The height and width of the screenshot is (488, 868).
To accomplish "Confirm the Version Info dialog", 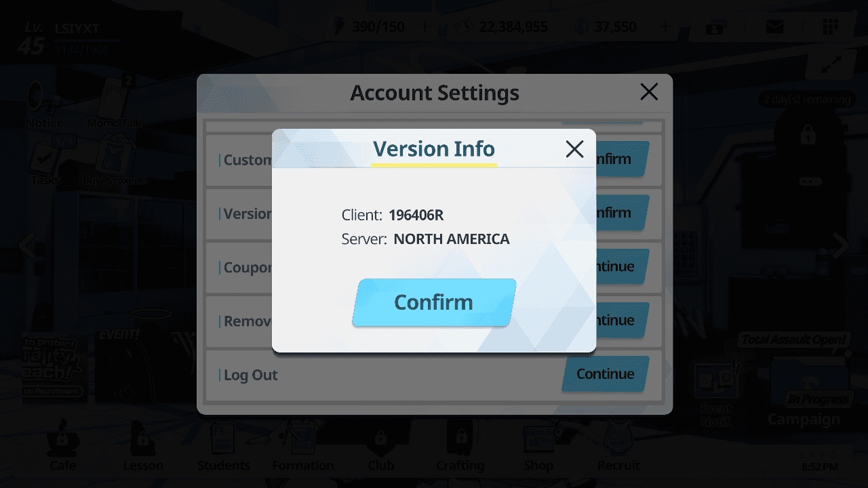I will point(434,302).
